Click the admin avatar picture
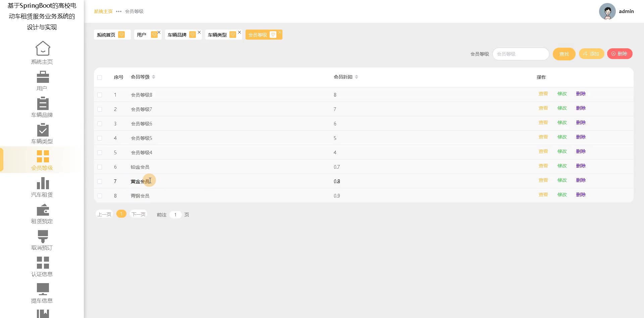The width and height of the screenshot is (644, 318). [607, 11]
